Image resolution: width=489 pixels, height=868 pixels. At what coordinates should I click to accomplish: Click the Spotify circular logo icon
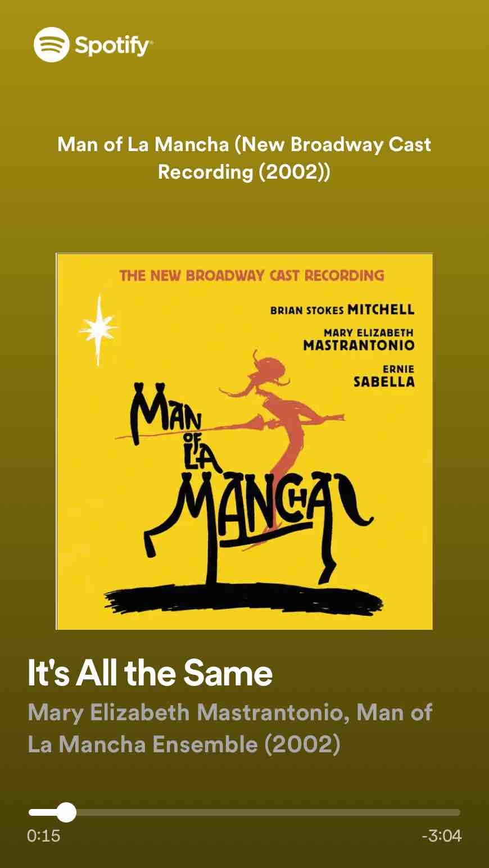(x=51, y=45)
